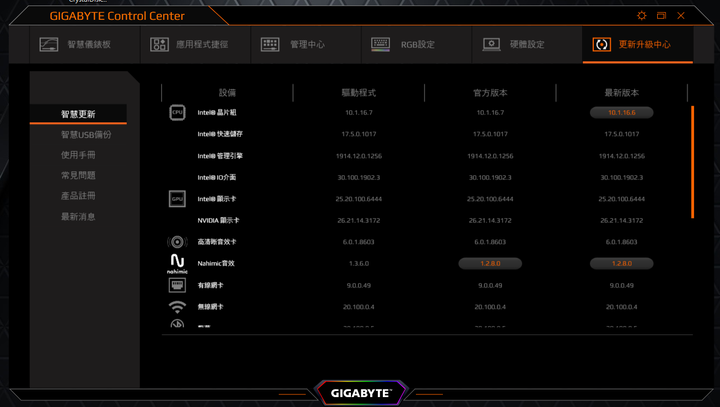
Task: Click Nahimic 1.2.8.0 latest version button
Action: (x=621, y=263)
